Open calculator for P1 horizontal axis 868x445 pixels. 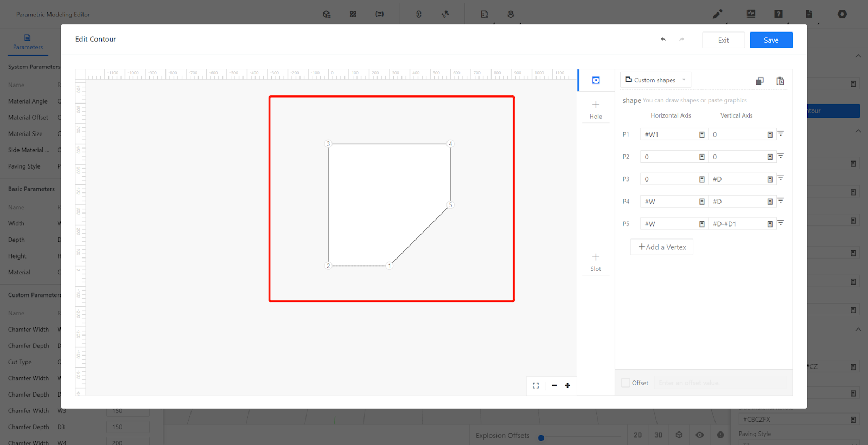click(x=701, y=134)
